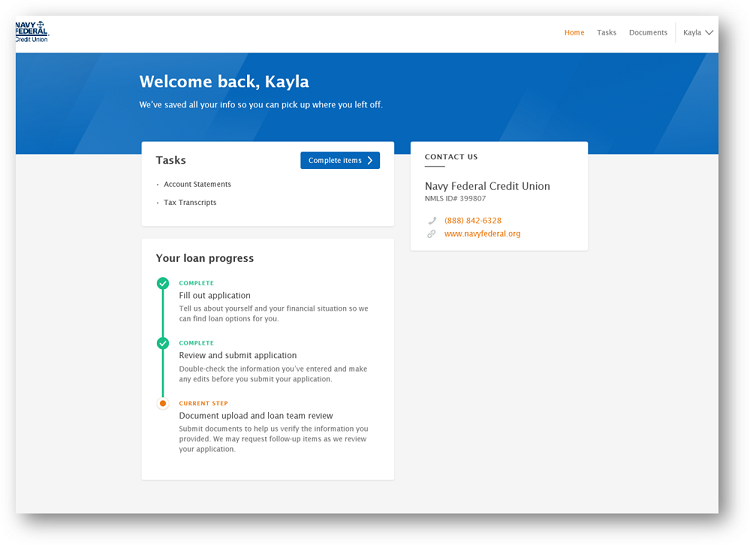
Task: Call the (888) 842-6328 phone link
Action: point(473,221)
